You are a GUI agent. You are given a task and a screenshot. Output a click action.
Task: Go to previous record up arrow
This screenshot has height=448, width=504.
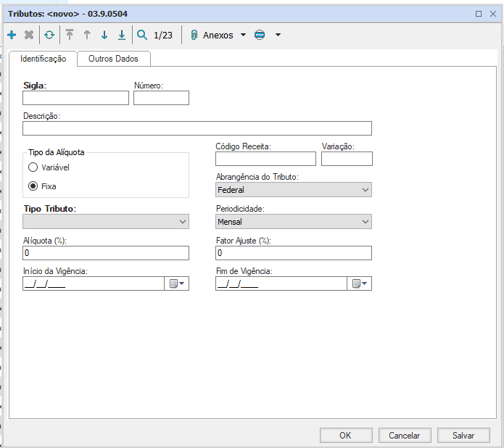click(87, 35)
